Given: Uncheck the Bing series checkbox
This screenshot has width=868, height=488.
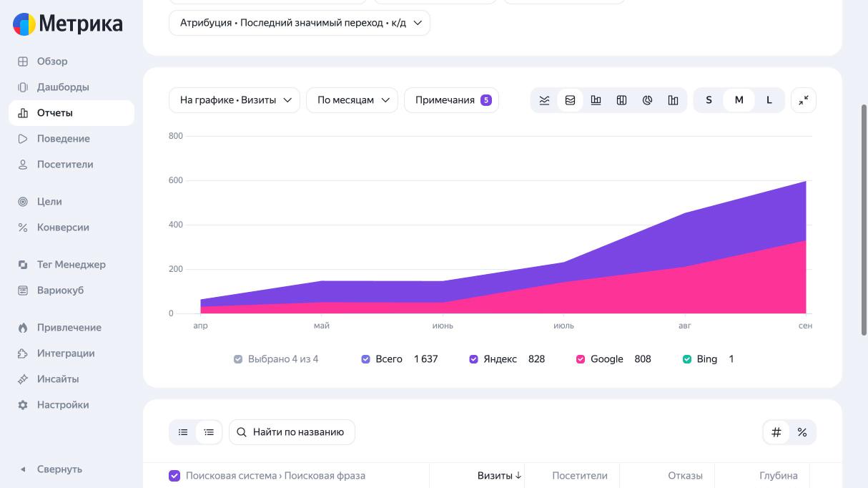Looking at the screenshot, I should click(687, 359).
